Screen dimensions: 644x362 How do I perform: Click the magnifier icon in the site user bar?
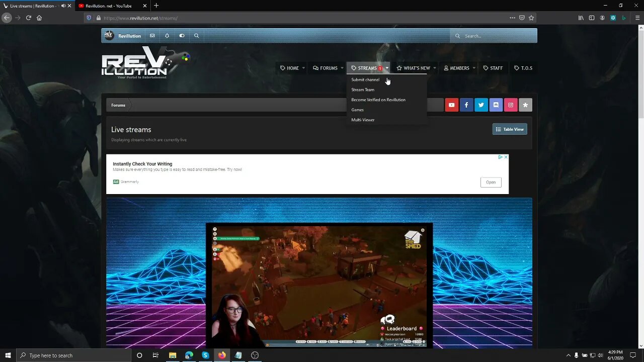point(196,36)
